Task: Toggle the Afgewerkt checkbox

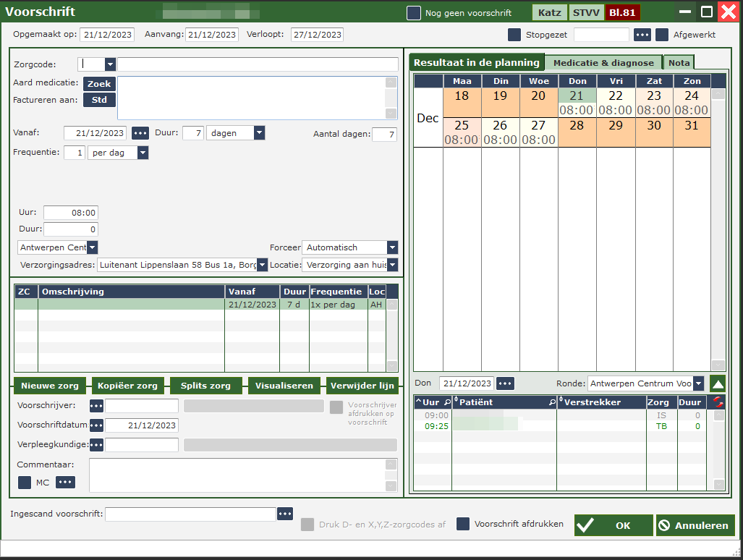Action: [x=662, y=35]
